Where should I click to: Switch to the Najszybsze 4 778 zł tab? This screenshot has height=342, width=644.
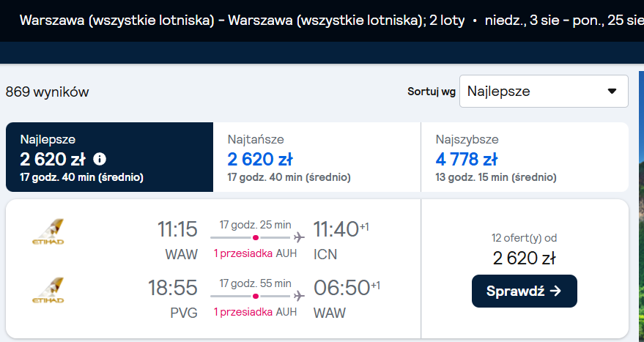tap(525, 157)
